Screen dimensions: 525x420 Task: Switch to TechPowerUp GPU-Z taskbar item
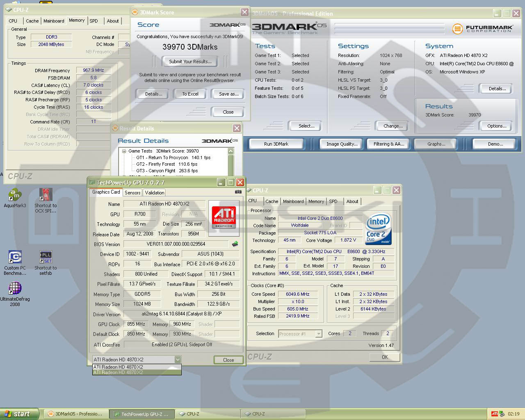[143, 414]
